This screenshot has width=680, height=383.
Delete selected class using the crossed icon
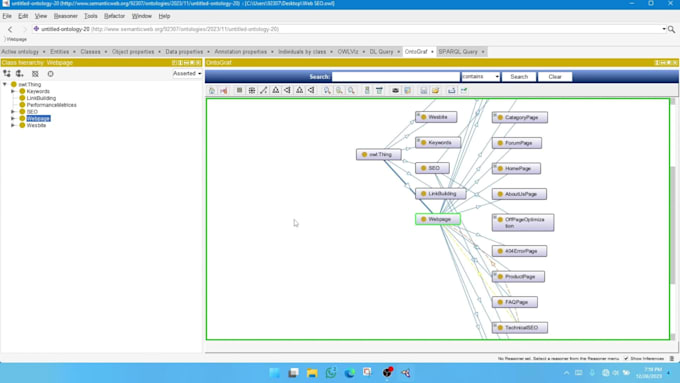click(x=35, y=74)
